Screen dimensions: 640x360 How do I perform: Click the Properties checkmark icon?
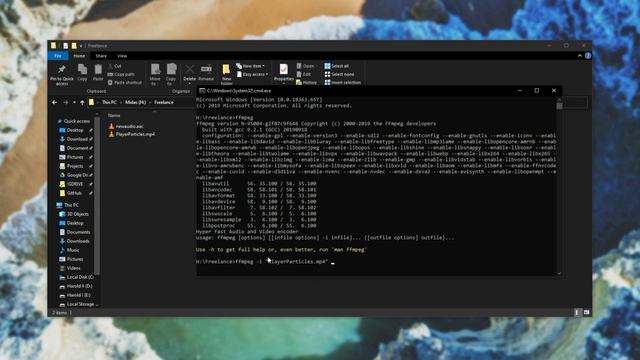point(284,69)
